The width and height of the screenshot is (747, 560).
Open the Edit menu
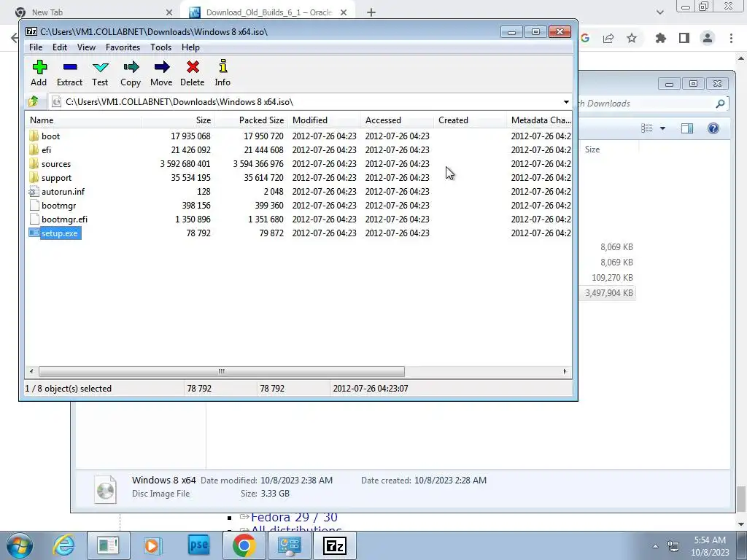coord(60,47)
